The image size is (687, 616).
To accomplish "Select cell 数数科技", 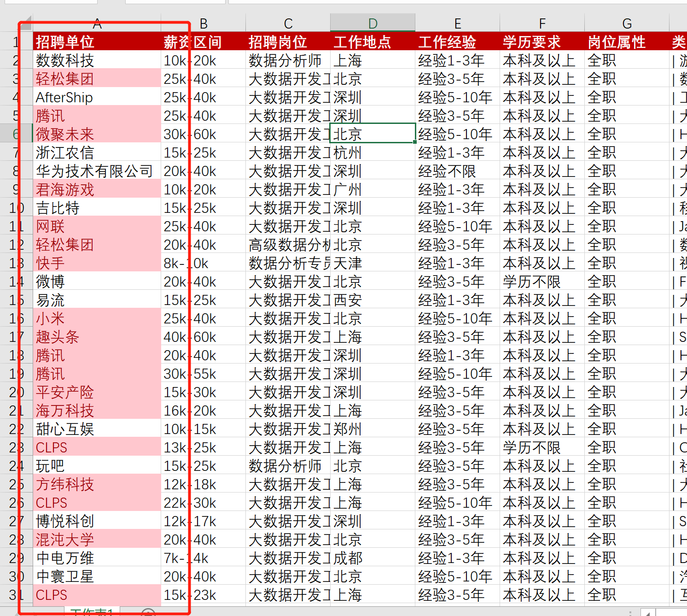I will [x=97, y=60].
